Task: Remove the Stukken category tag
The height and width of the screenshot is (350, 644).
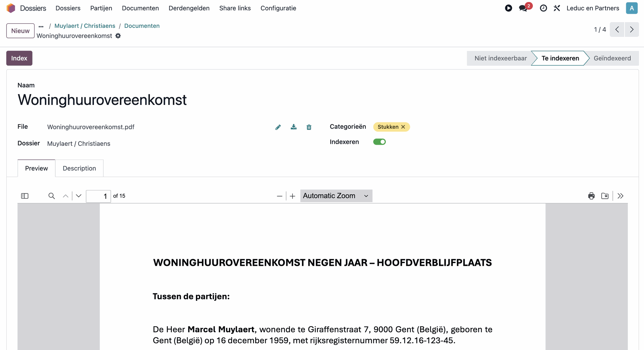Action: [403, 127]
